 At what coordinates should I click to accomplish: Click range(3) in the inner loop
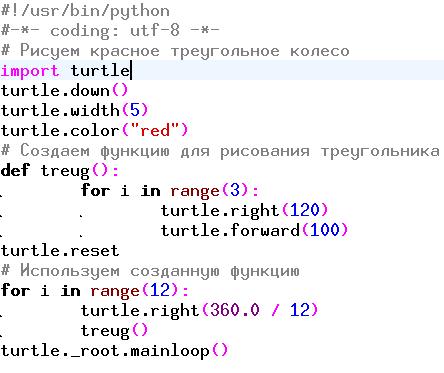[210, 191]
